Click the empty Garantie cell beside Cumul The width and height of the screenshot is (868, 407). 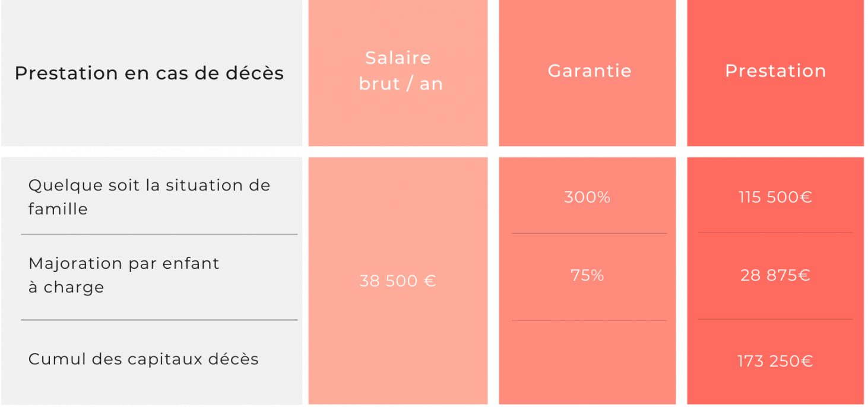[587, 362]
